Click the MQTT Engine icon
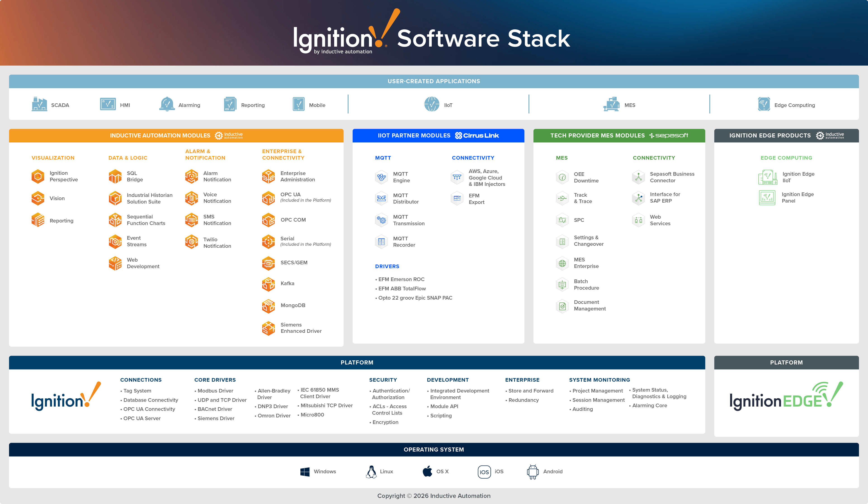The height and width of the screenshot is (504, 868). coord(381,177)
